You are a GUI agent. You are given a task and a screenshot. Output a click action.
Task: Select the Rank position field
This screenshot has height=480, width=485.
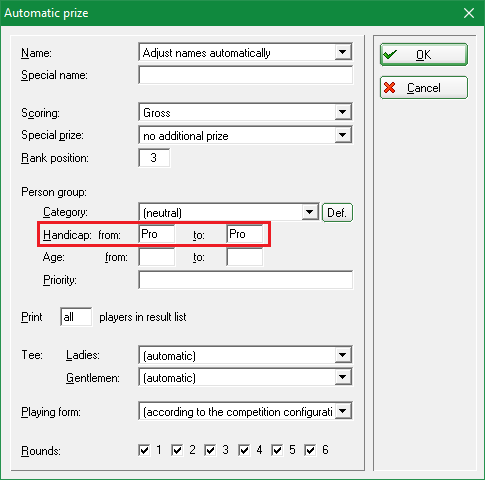pos(154,158)
